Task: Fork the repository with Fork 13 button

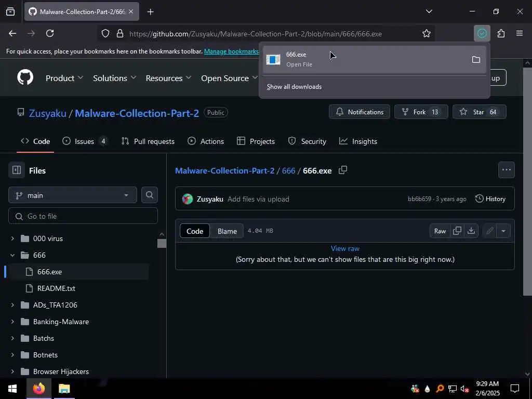Action: pyautogui.click(x=421, y=112)
